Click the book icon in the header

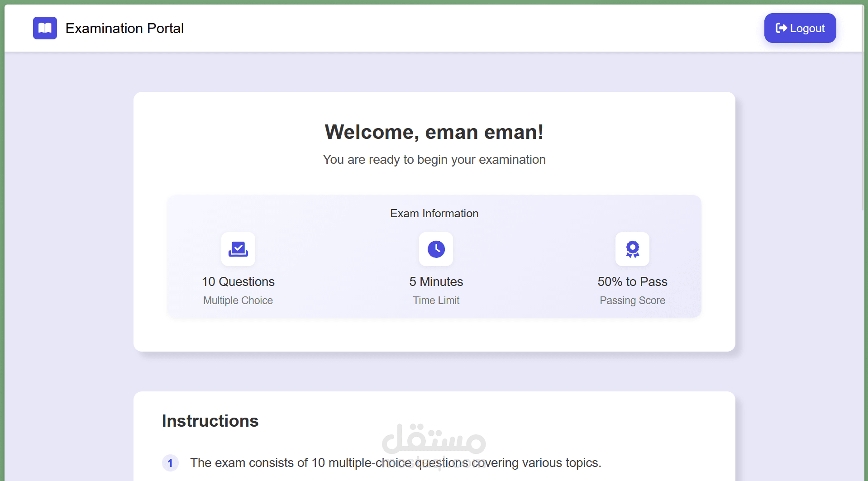pyautogui.click(x=45, y=28)
